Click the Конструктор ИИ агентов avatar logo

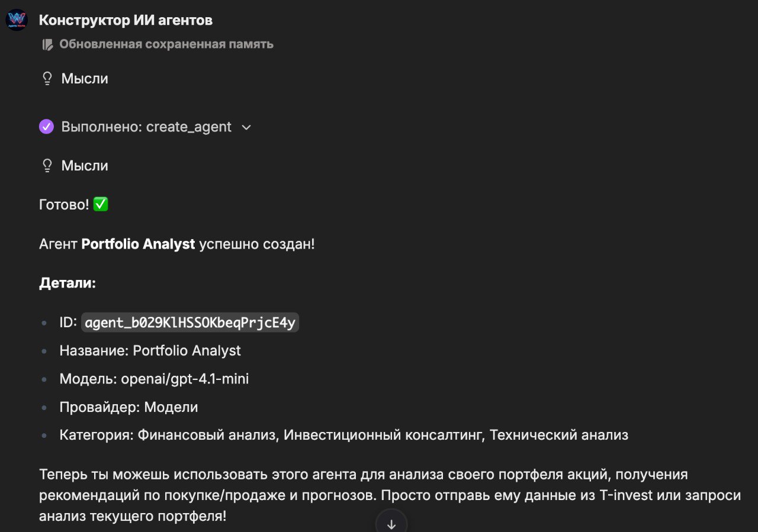[17, 20]
